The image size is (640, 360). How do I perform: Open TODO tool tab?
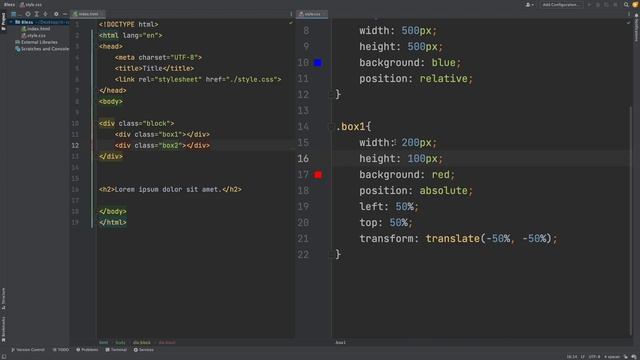(x=61, y=350)
